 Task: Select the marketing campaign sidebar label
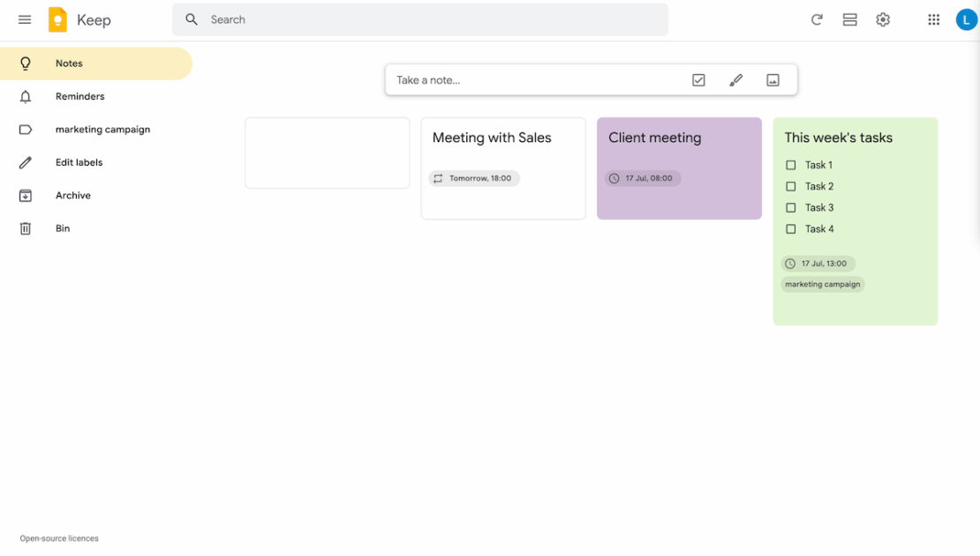(102, 130)
